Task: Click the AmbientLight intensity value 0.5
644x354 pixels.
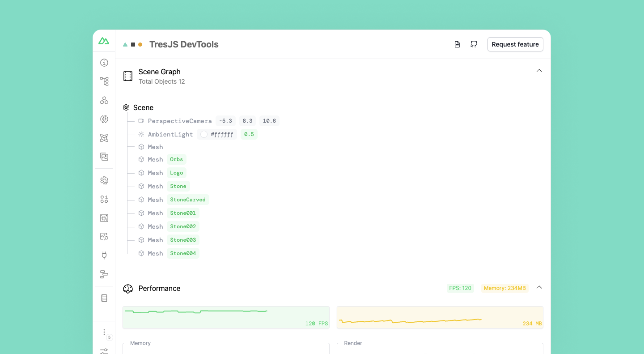Action: tap(249, 134)
